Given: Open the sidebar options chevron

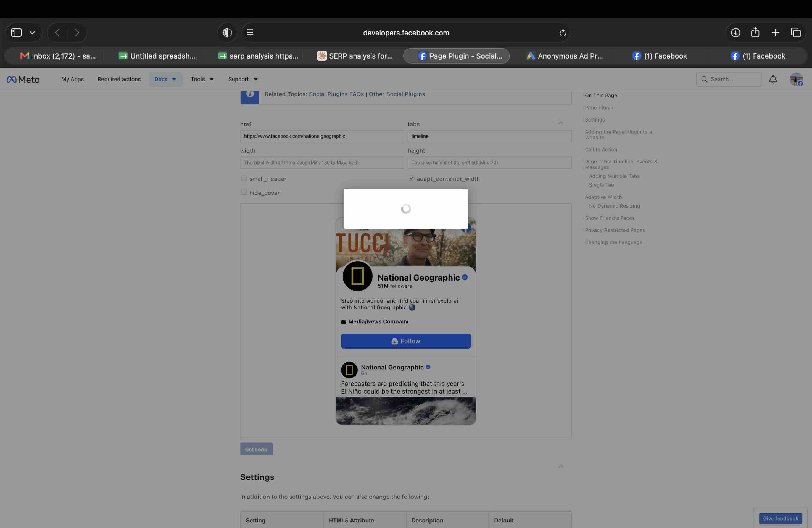Looking at the screenshot, I should coord(32,33).
